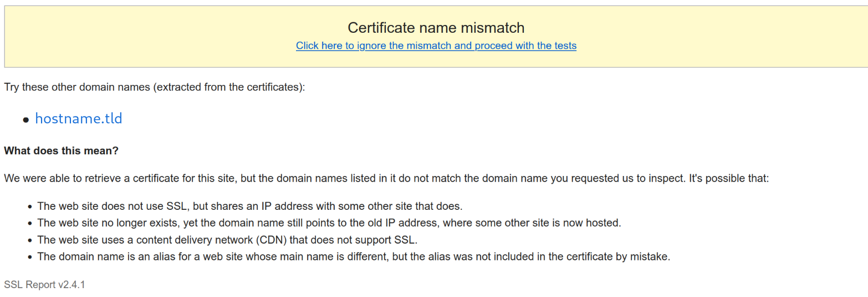Click the bullet dot before 'does not use SSL'
This screenshot has width=868, height=297.
click(x=29, y=207)
